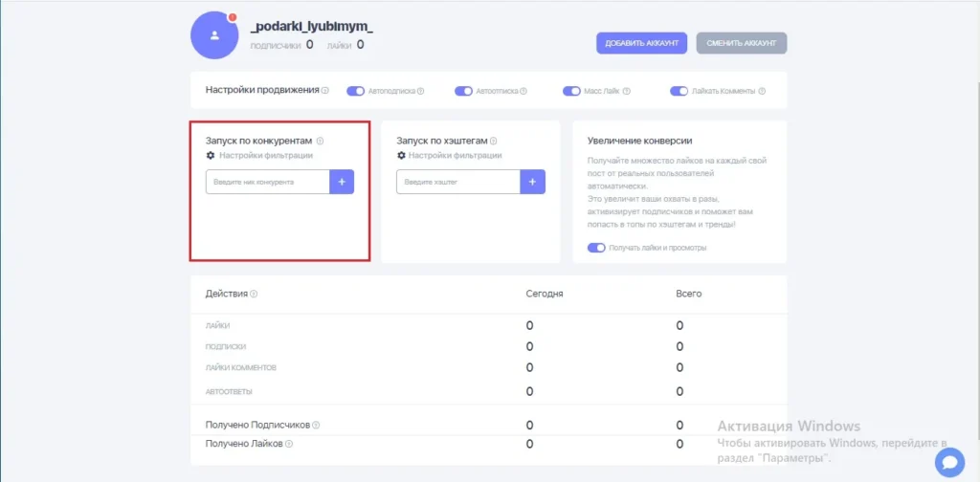Click the Введите хэштег input field
The image size is (980, 482).
pos(458,182)
